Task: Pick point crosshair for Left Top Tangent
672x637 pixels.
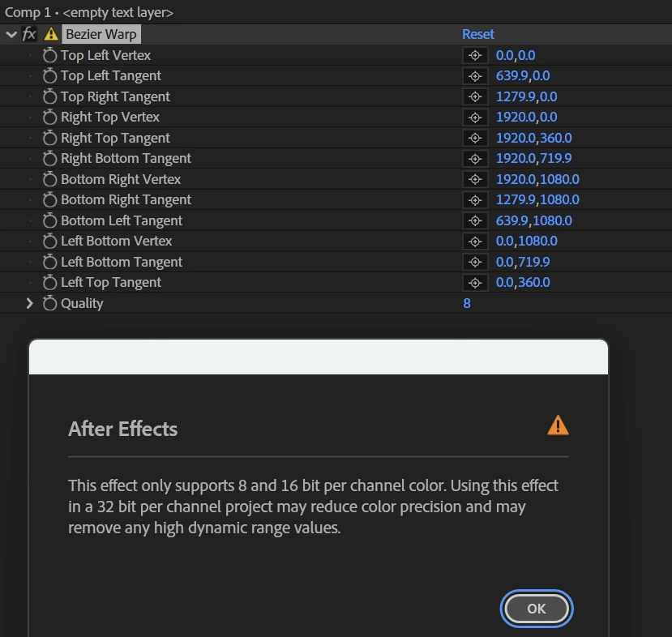Action: pos(475,282)
